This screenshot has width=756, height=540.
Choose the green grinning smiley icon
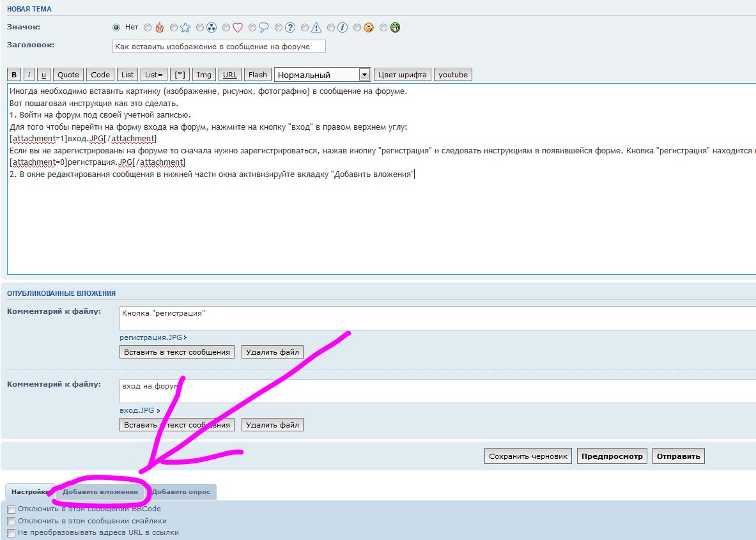coord(383,27)
